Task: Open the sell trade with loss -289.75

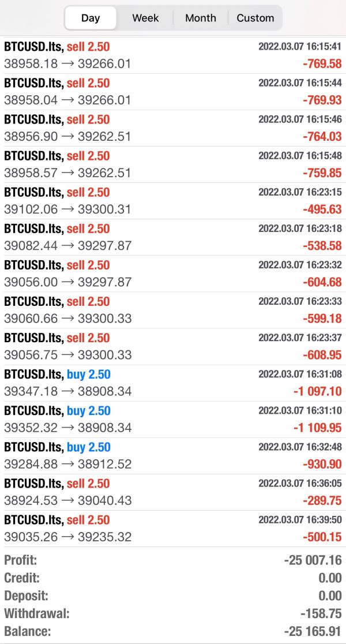Action: 173,492
